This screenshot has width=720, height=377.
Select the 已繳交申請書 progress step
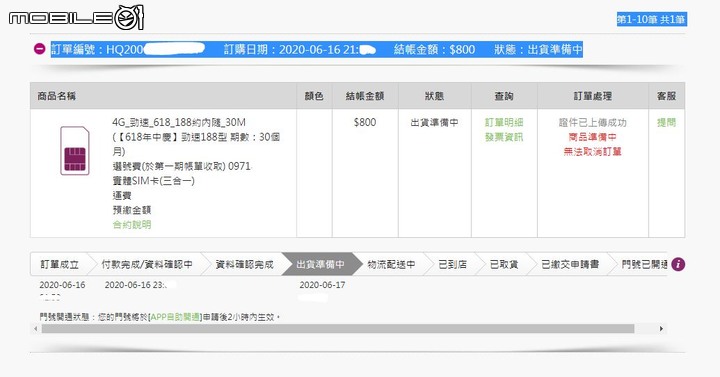tap(570, 264)
